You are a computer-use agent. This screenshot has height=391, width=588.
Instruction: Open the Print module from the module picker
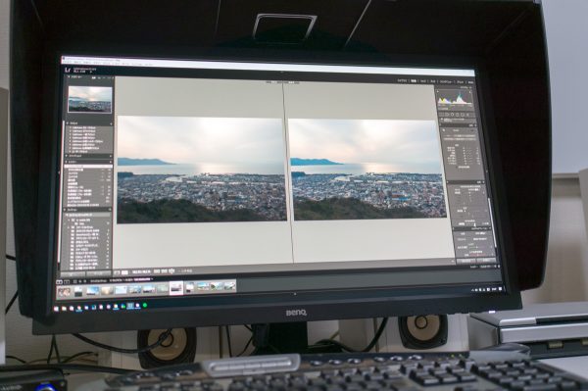pyautogui.click(x=460, y=81)
